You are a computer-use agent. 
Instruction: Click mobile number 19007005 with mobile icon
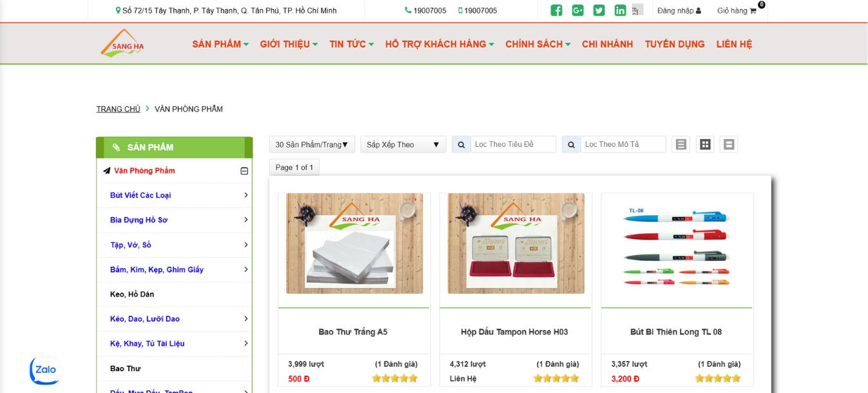tap(477, 10)
